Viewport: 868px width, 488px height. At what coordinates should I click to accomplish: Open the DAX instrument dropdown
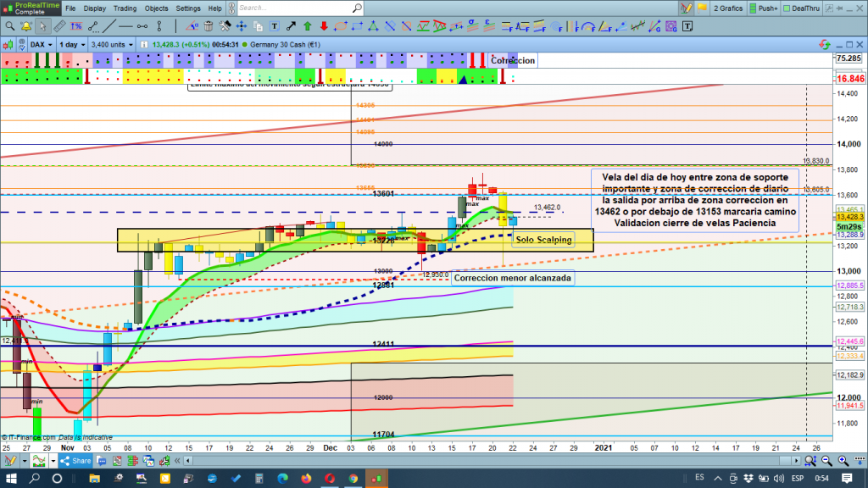[42, 44]
